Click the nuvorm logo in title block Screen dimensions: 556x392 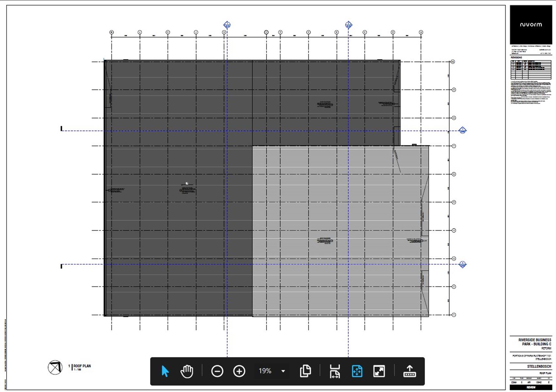pyautogui.click(x=531, y=24)
